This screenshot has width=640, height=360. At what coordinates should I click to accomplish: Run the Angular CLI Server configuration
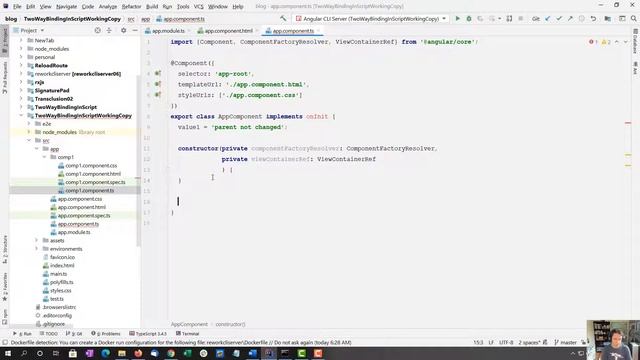click(x=458, y=19)
